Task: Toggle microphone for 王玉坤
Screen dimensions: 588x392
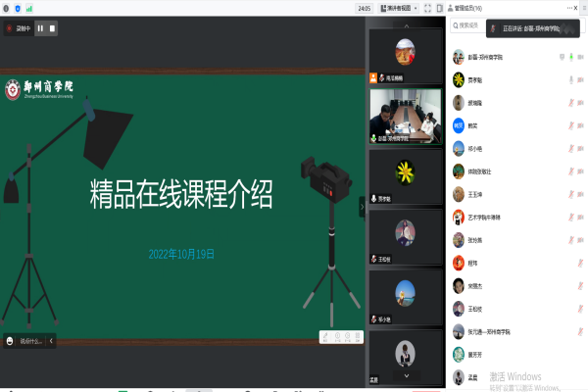Action: pos(569,194)
